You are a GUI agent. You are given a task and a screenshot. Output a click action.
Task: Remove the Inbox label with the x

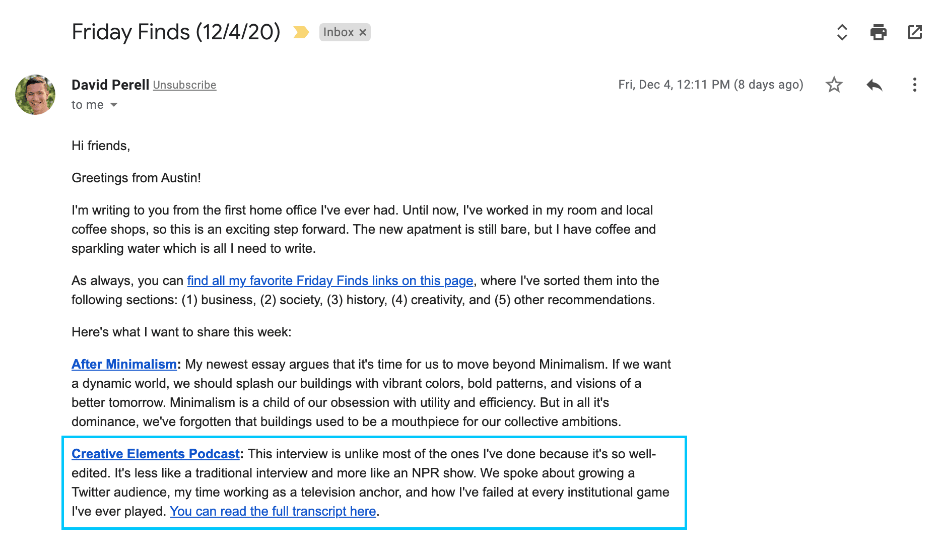(363, 32)
